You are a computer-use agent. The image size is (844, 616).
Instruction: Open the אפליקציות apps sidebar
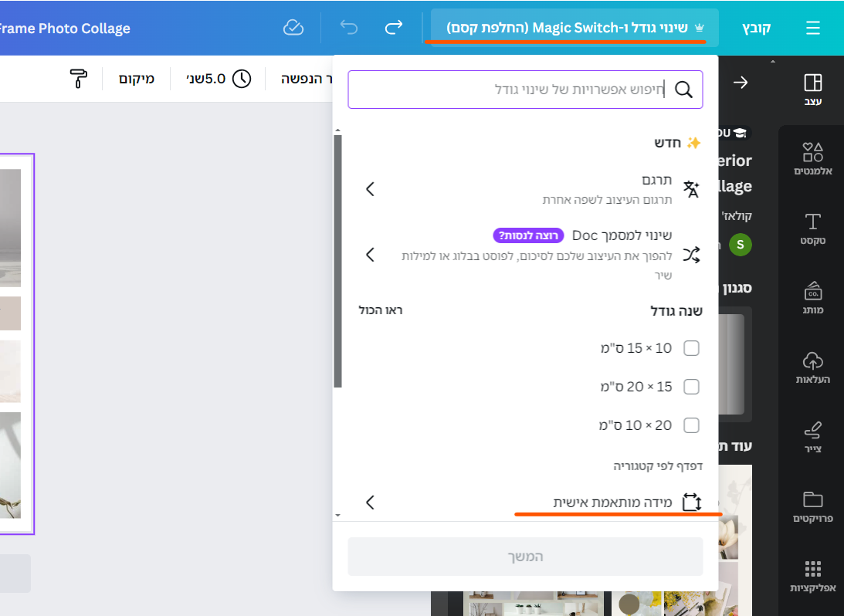tap(813, 576)
